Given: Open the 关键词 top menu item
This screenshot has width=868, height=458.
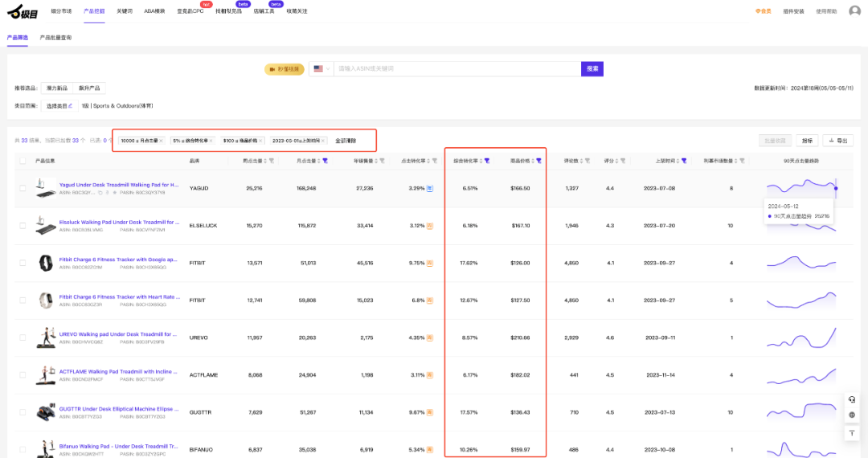Looking at the screenshot, I should point(125,11).
